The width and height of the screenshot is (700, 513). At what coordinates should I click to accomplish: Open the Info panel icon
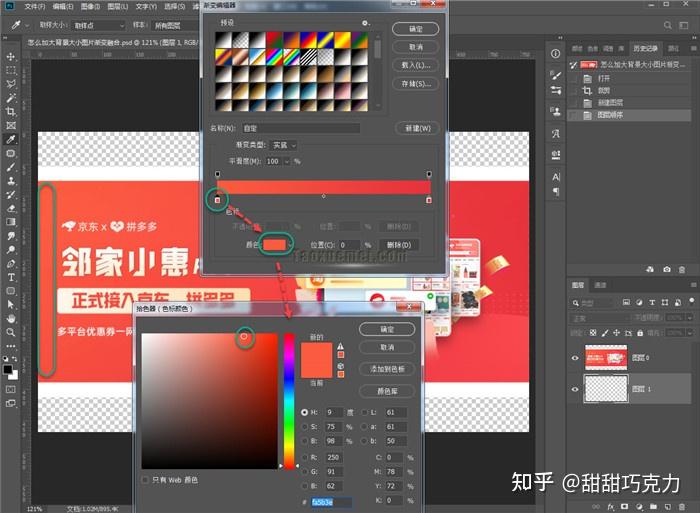(555, 54)
